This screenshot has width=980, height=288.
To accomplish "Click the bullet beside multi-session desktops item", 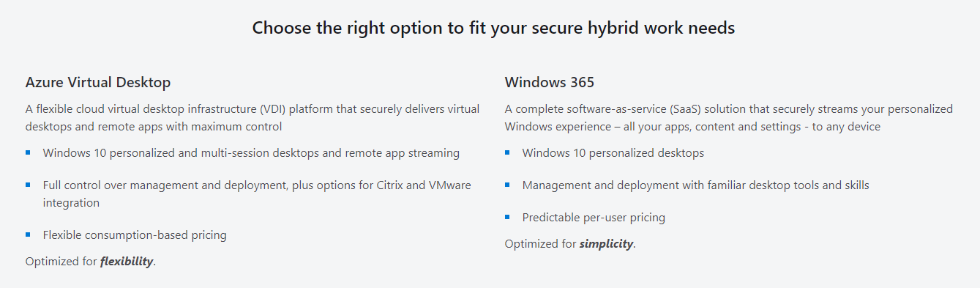I will (x=28, y=153).
